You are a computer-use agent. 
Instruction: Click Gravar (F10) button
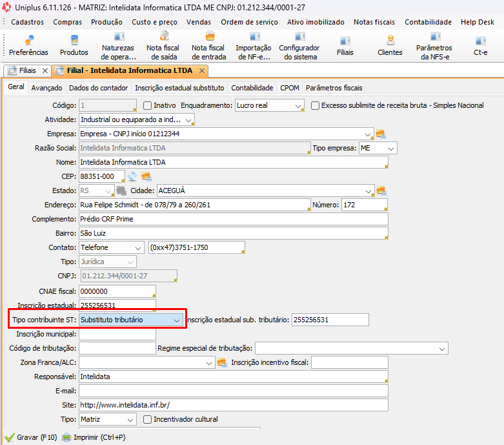click(31, 437)
